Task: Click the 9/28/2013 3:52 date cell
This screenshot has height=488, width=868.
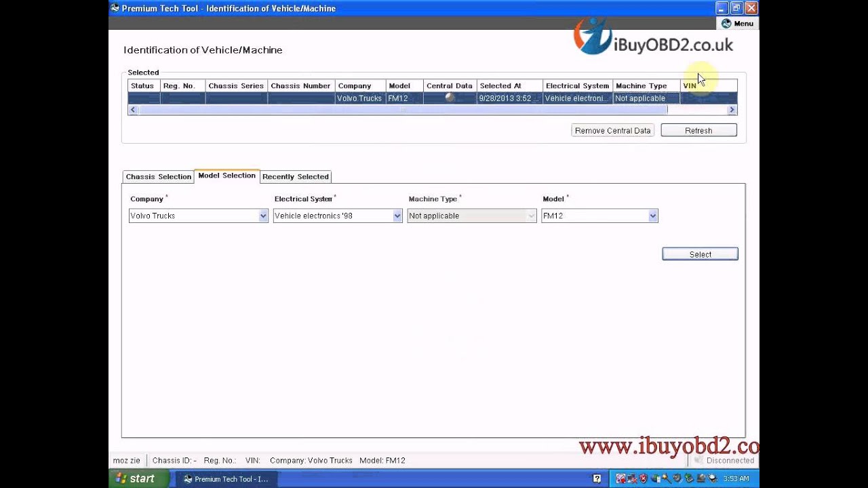Action: point(509,98)
